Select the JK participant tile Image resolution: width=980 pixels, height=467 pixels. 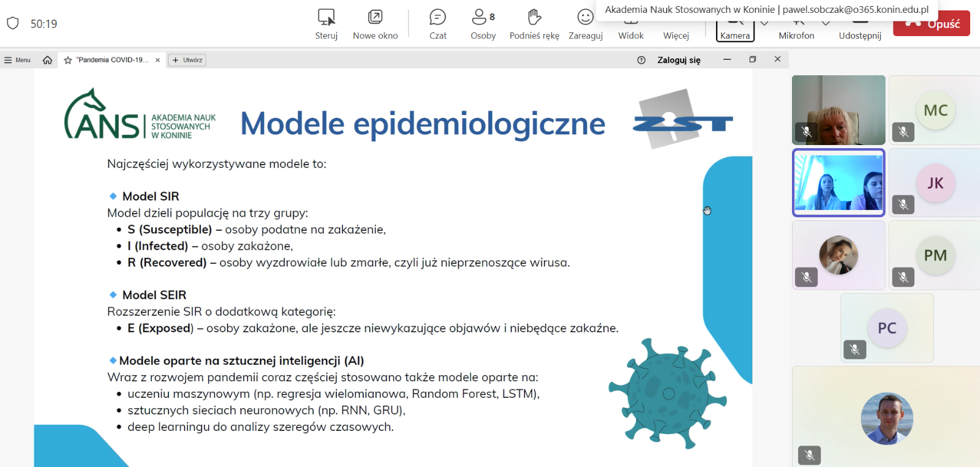[x=935, y=183]
